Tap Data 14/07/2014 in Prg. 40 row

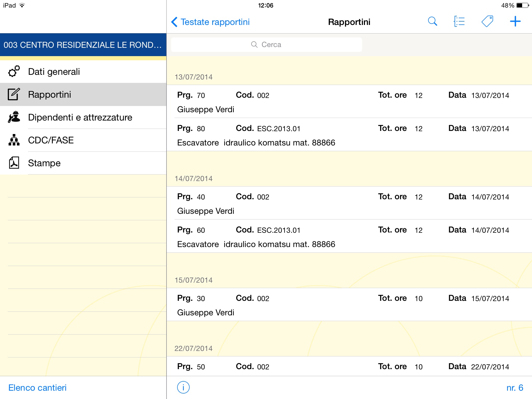479,197
